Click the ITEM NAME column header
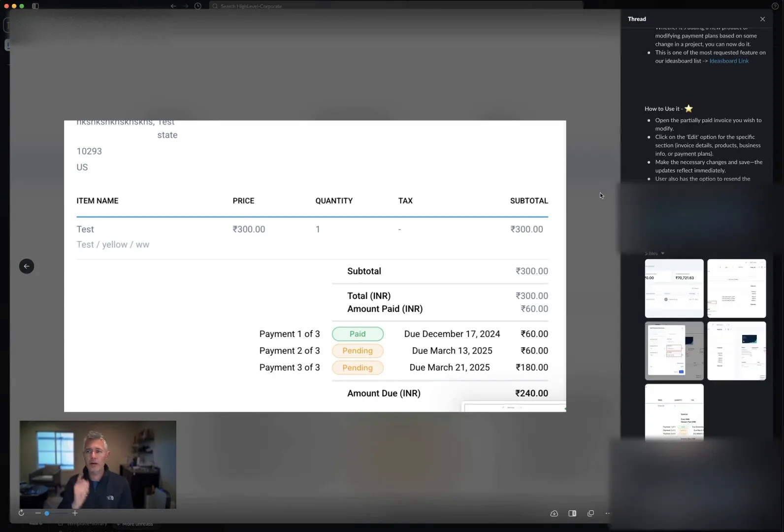The width and height of the screenshot is (784, 532). pyautogui.click(x=98, y=200)
